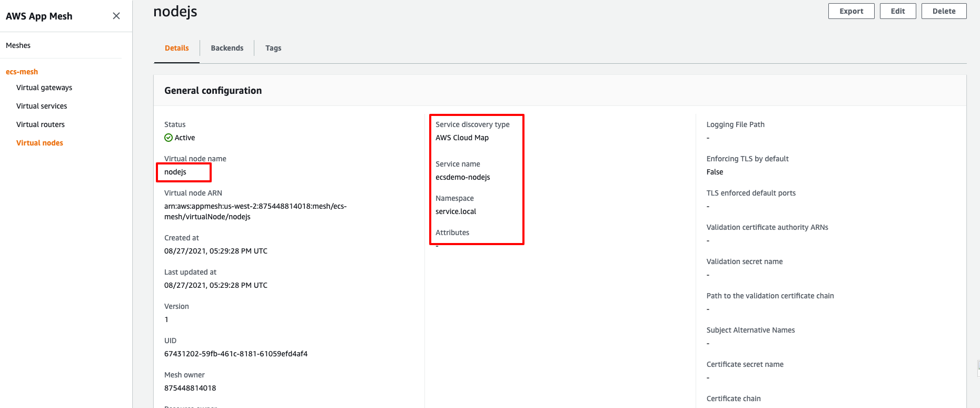Click the nodejs page heading
Viewport: 980px width, 408px height.
click(175, 12)
